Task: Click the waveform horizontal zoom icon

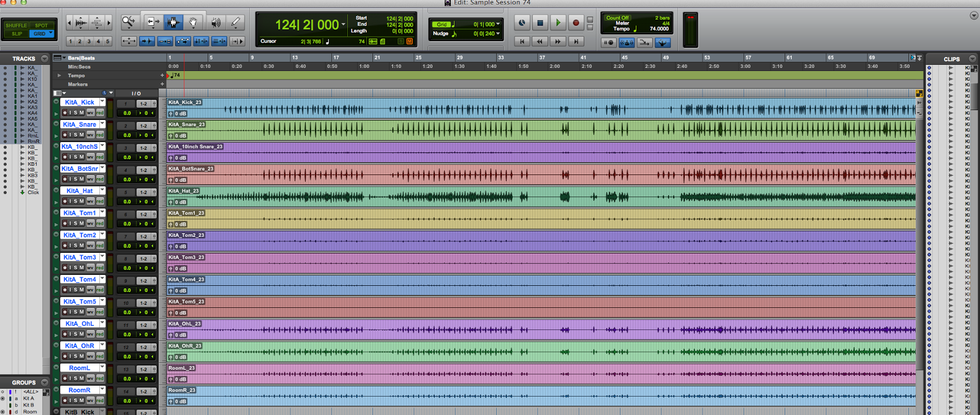Action: (x=81, y=23)
